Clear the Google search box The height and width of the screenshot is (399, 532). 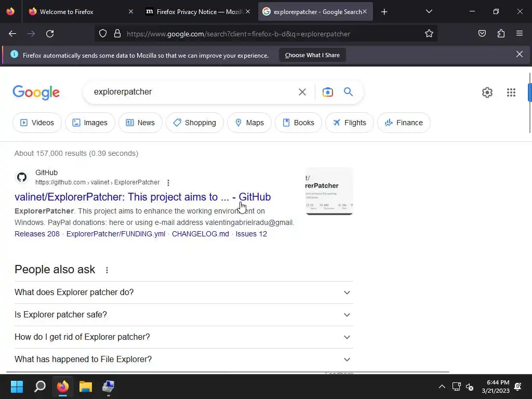(x=302, y=92)
